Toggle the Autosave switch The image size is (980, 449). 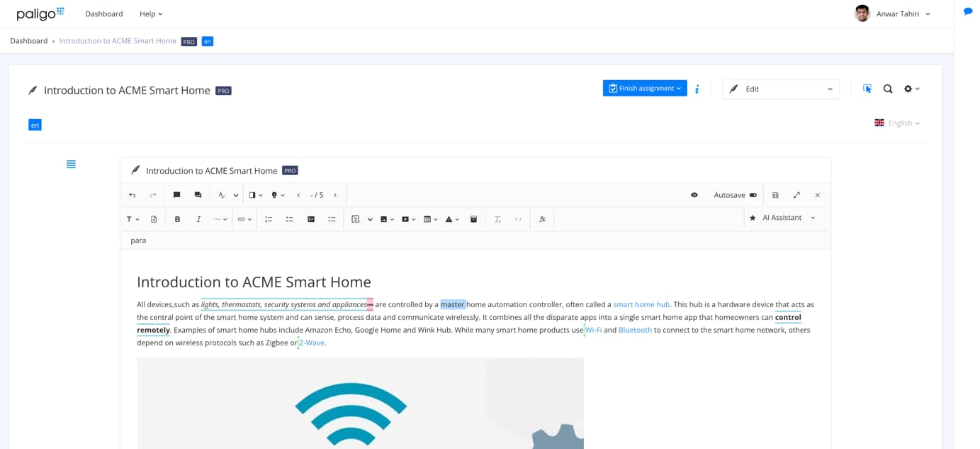click(753, 195)
